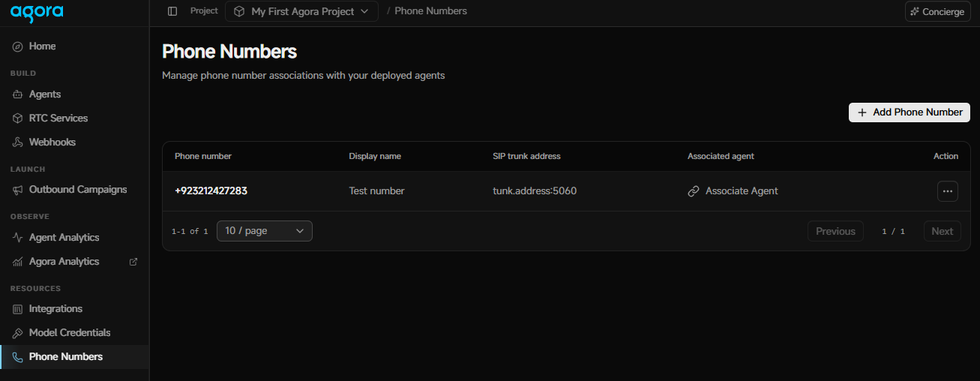Click the RTC Services cube icon
Viewport: 980px width, 381px height.
coord(18,118)
